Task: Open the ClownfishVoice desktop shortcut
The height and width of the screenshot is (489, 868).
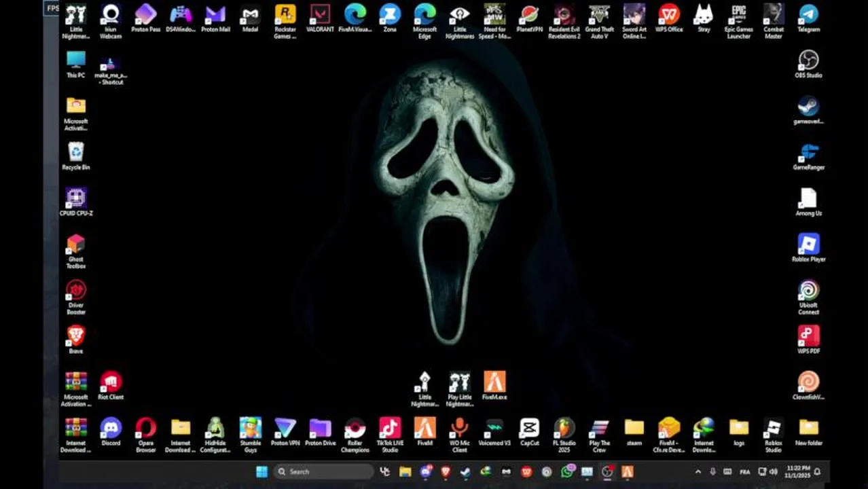Action: [x=808, y=386]
